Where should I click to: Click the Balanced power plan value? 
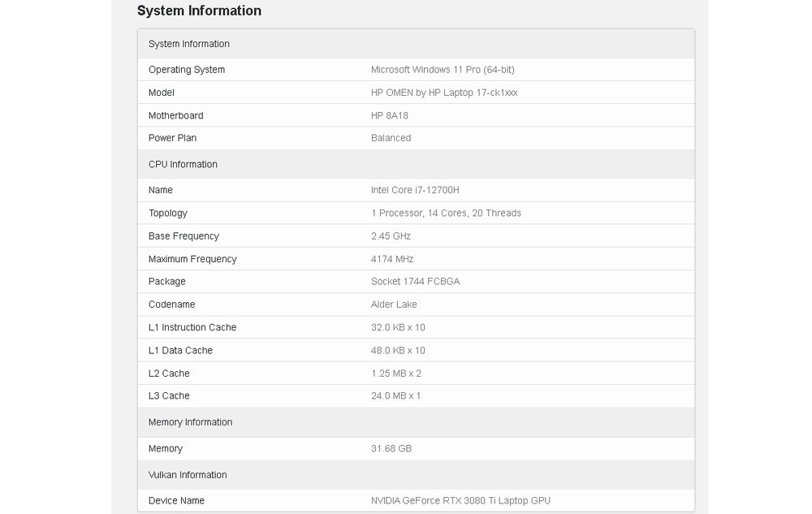click(391, 138)
